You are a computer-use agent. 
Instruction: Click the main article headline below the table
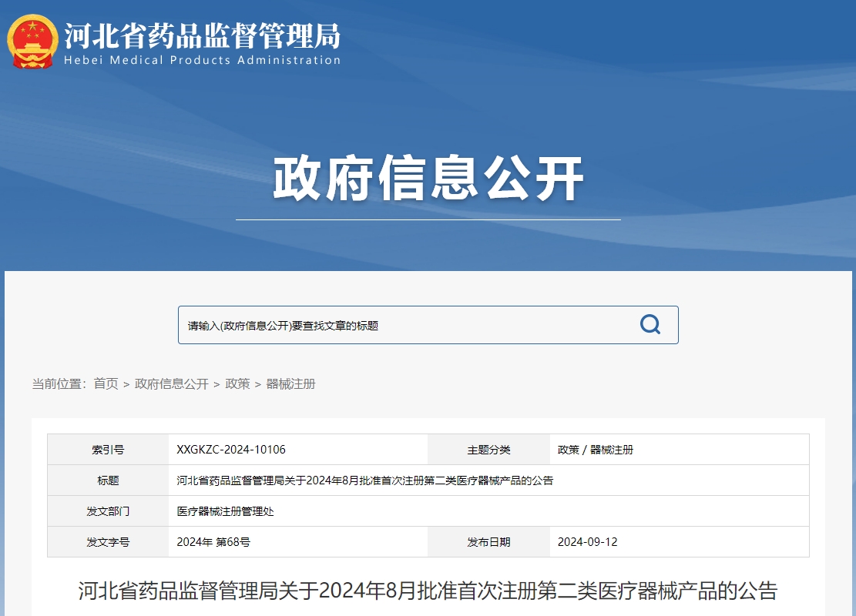[x=428, y=591]
